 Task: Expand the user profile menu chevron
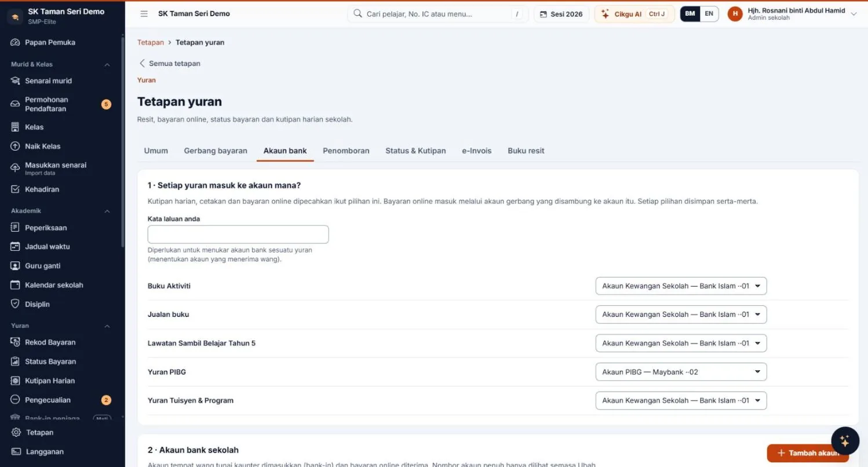click(x=854, y=14)
